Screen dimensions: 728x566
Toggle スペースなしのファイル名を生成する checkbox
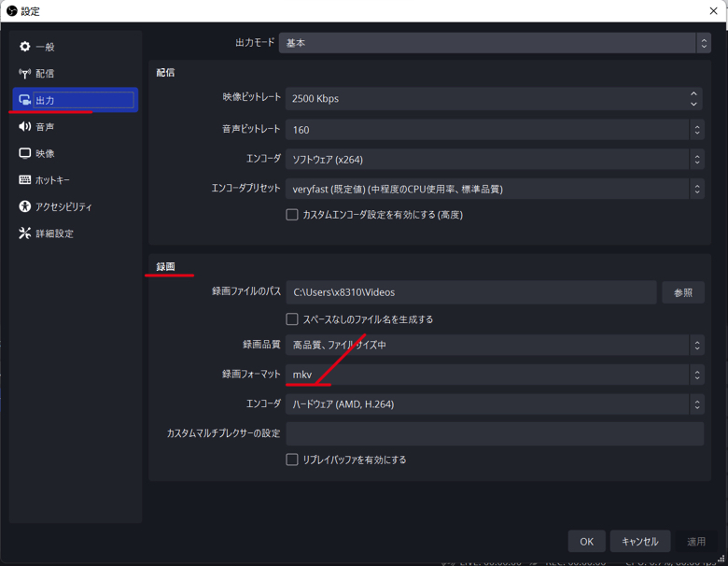pos(291,319)
